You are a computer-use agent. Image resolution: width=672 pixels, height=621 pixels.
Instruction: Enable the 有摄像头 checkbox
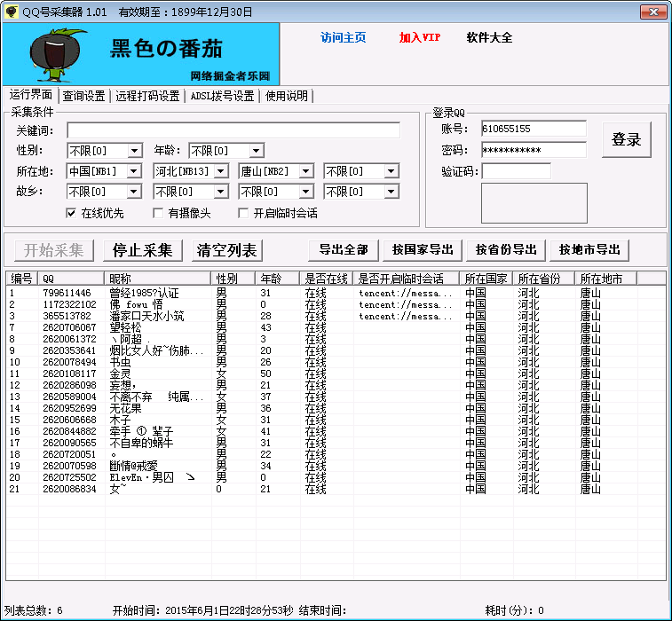(x=158, y=213)
